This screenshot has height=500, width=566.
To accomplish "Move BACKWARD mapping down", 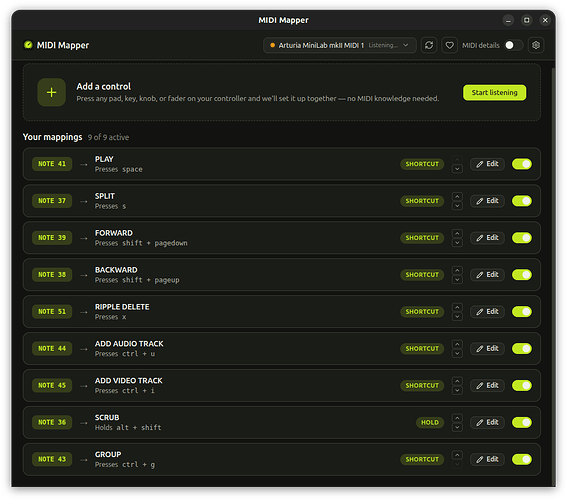I will pos(457,279).
